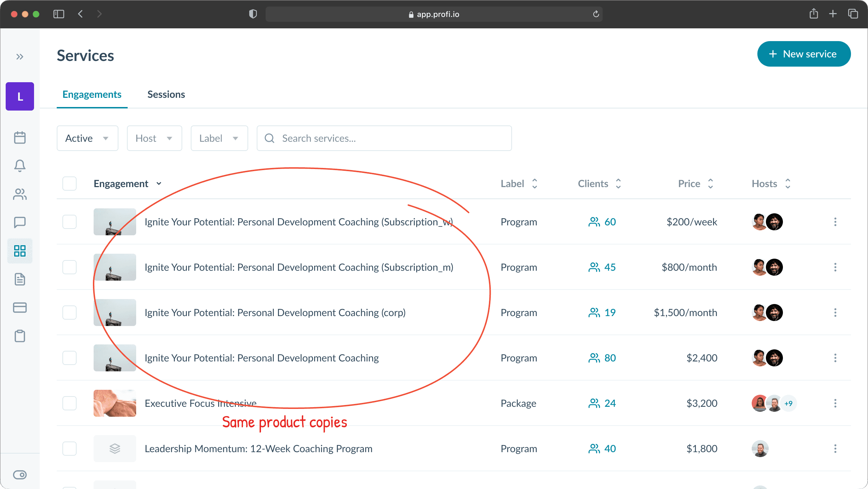Expand sidebar with double chevron icon
The image size is (868, 489).
pyautogui.click(x=20, y=57)
